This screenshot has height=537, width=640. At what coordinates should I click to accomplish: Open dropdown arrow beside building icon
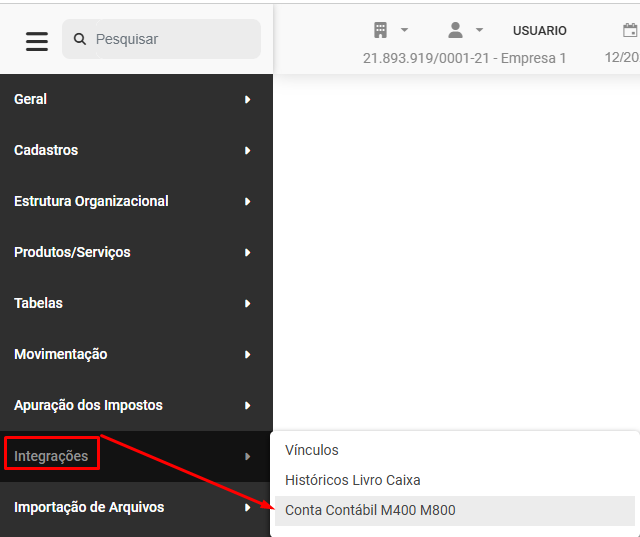click(x=404, y=31)
